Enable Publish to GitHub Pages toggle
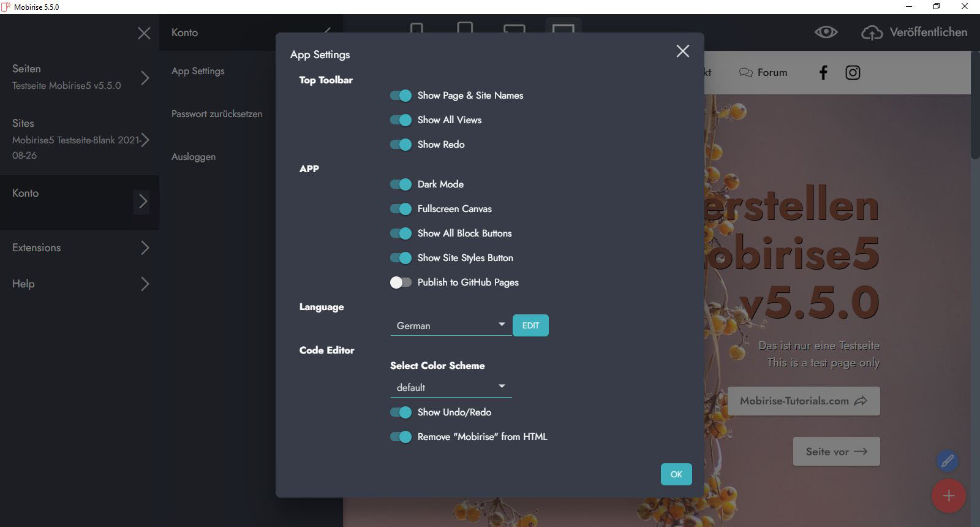Screen dimensions: 980x527 [401, 282]
